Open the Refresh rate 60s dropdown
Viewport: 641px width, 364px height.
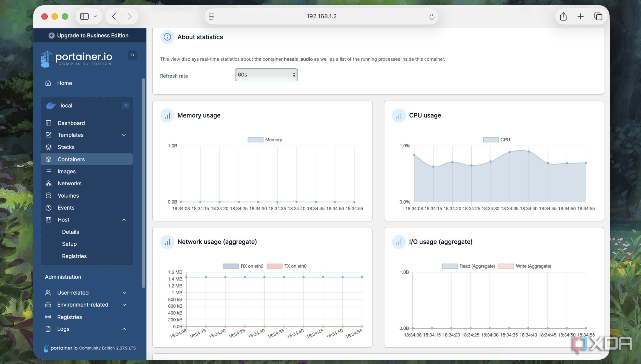click(x=266, y=75)
